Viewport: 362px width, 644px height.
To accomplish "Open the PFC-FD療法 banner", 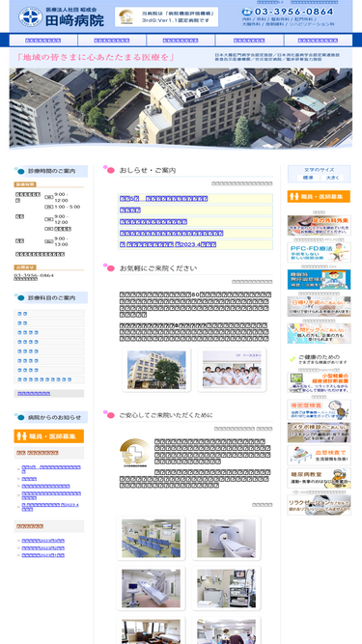I will tap(319, 253).
